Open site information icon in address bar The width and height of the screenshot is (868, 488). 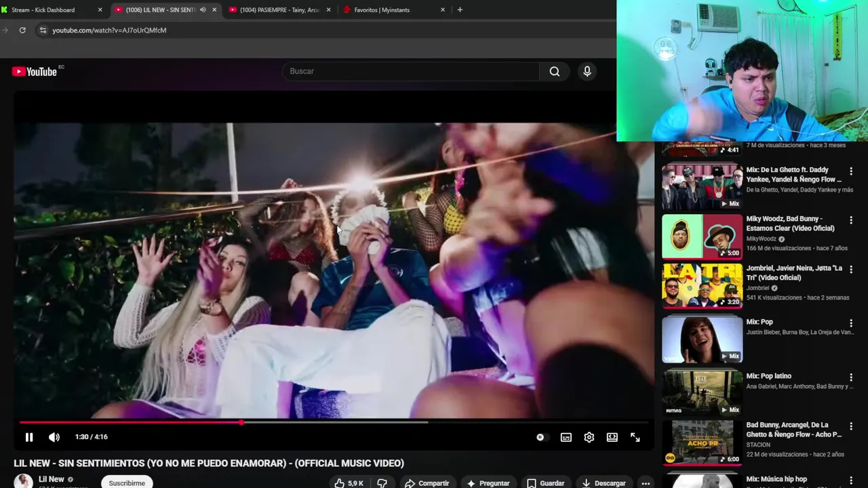pyautogui.click(x=43, y=30)
